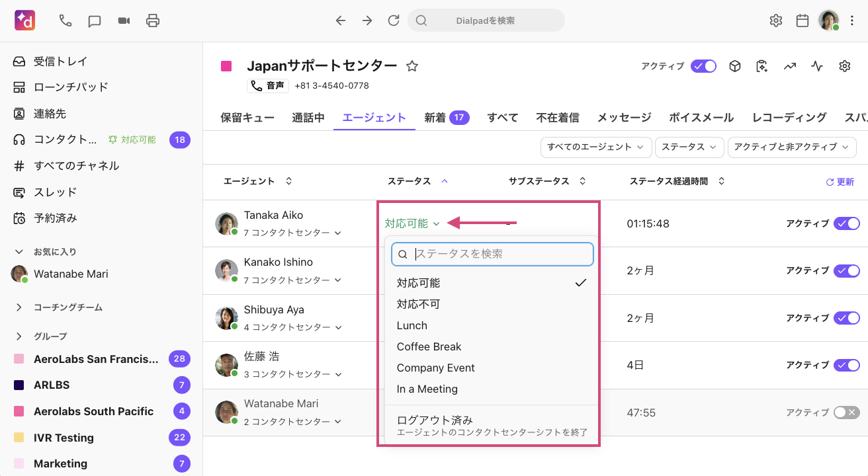Star the Japanサポートセンター as favorite
Viewport: 868px width, 476px height.
(412, 66)
